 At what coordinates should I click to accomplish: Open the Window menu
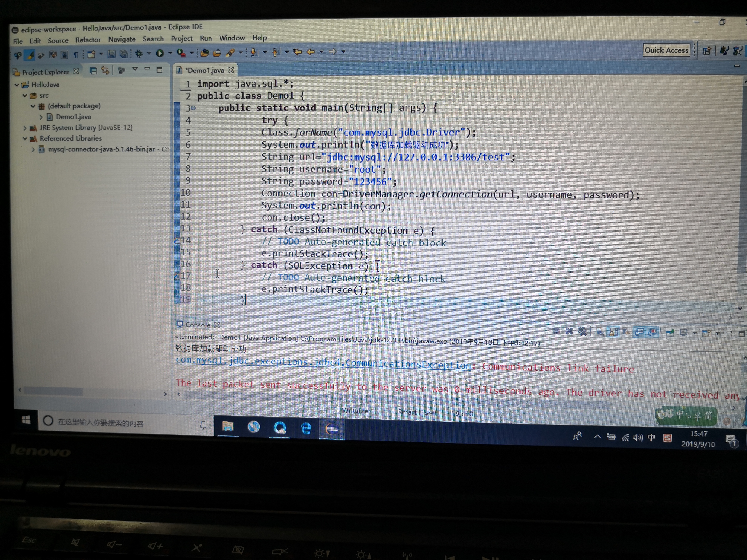click(232, 38)
